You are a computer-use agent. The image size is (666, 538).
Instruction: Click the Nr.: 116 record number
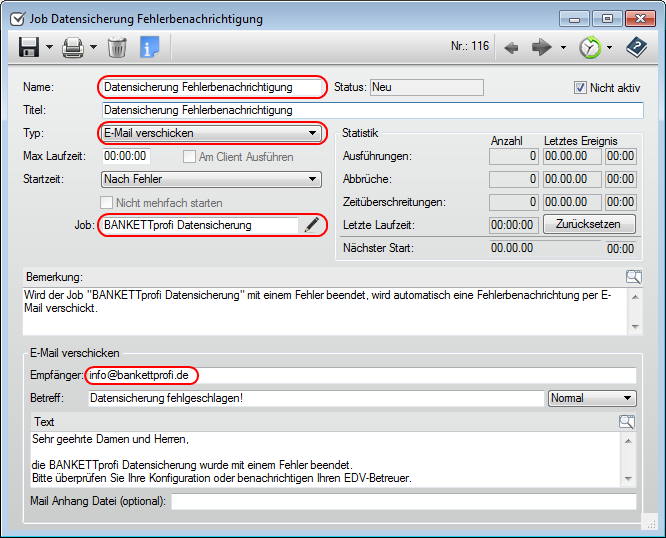click(470, 46)
